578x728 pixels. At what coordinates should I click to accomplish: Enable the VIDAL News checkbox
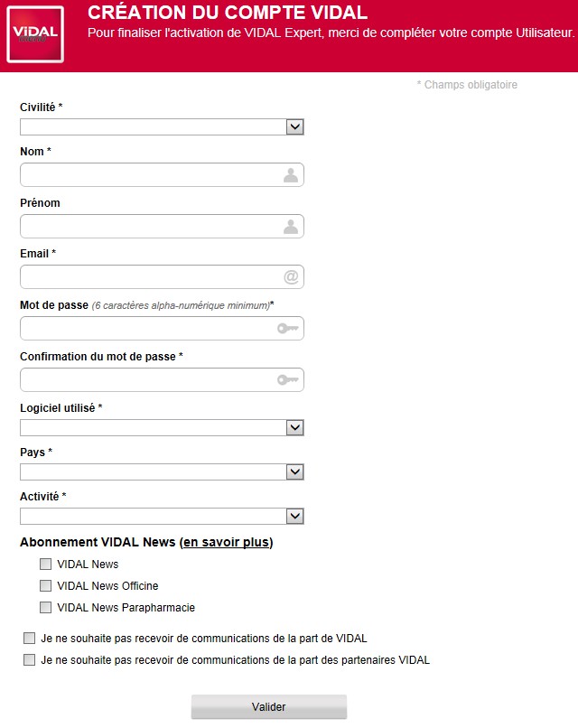(46, 565)
